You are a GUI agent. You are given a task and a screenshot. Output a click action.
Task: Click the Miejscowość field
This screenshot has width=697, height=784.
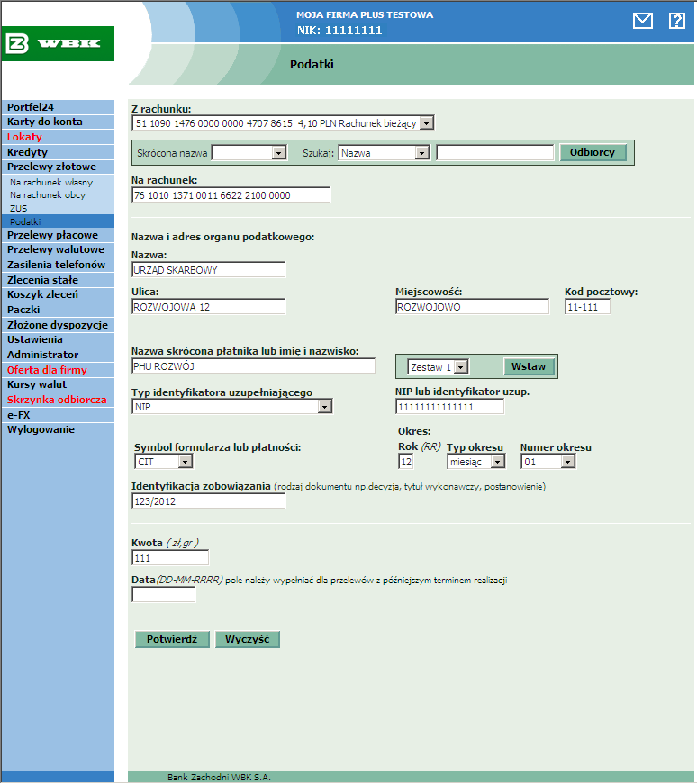(x=472, y=307)
